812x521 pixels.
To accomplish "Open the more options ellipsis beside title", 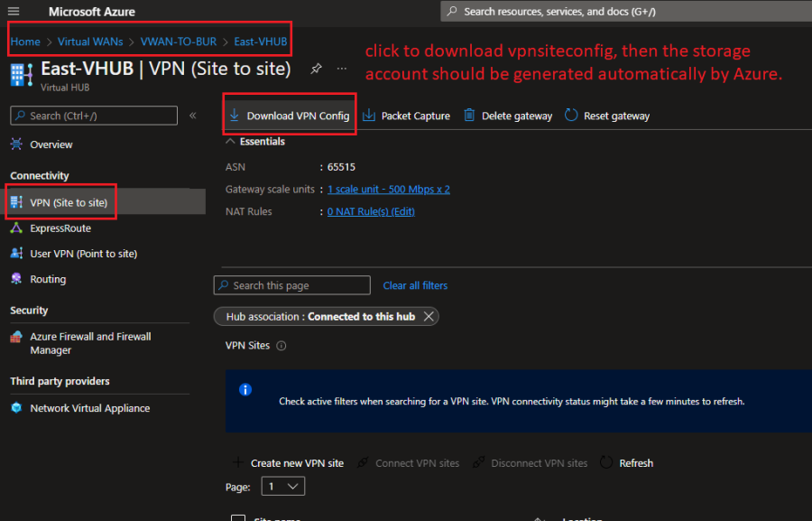I will coord(342,69).
